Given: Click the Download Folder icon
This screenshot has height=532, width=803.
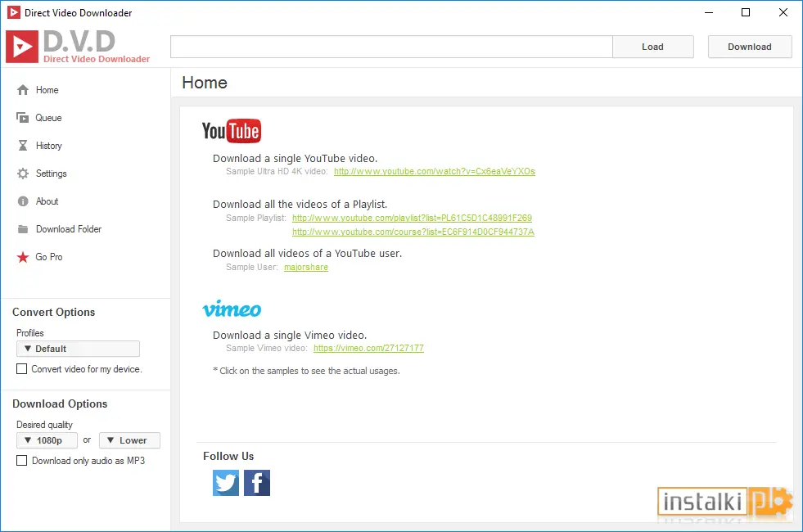Looking at the screenshot, I should pos(23,229).
